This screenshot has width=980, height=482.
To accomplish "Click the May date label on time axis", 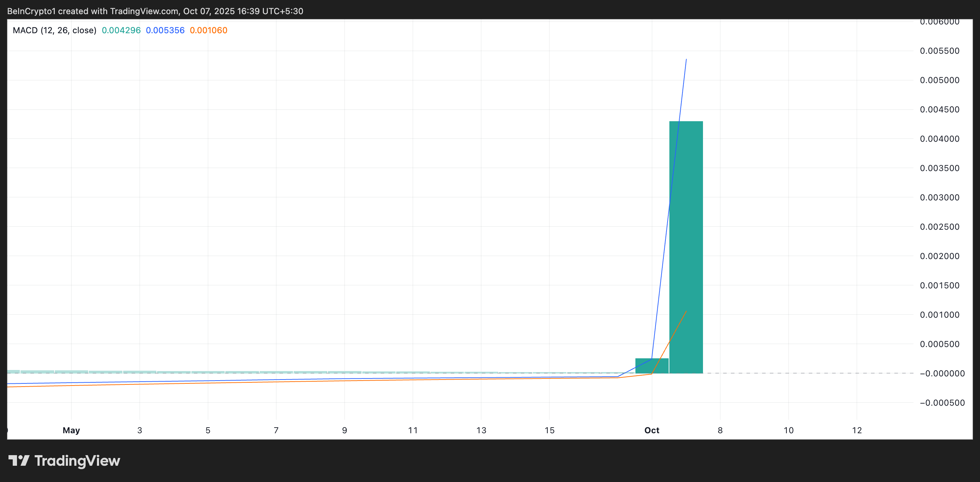I will pyautogui.click(x=71, y=430).
